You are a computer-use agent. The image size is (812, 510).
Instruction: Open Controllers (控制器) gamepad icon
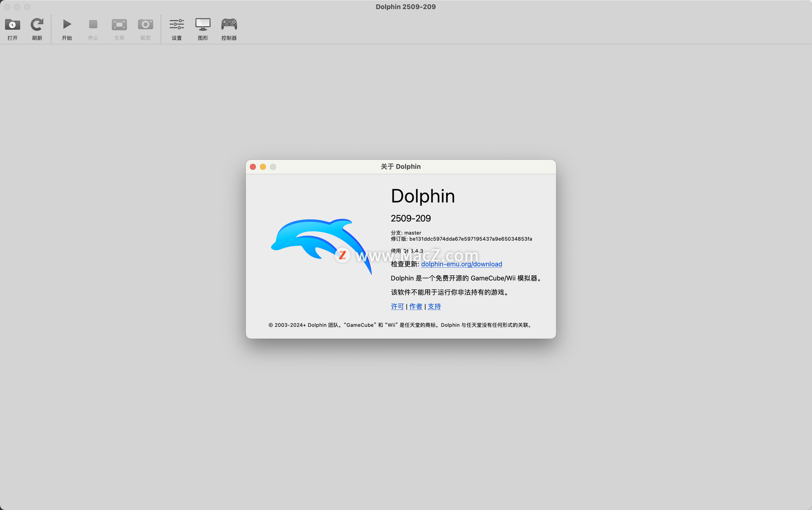pyautogui.click(x=229, y=25)
